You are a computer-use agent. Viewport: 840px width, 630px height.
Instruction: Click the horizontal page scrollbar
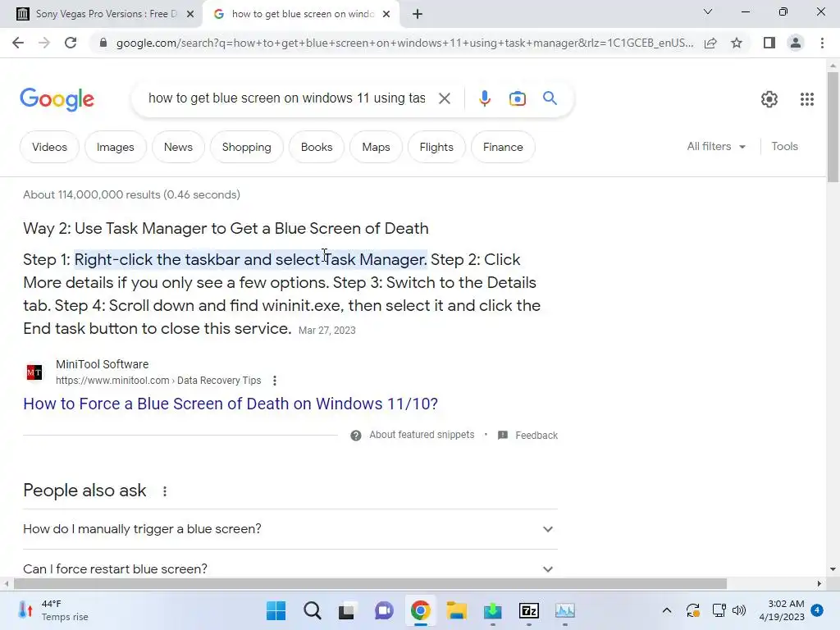click(x=370, y=584)
